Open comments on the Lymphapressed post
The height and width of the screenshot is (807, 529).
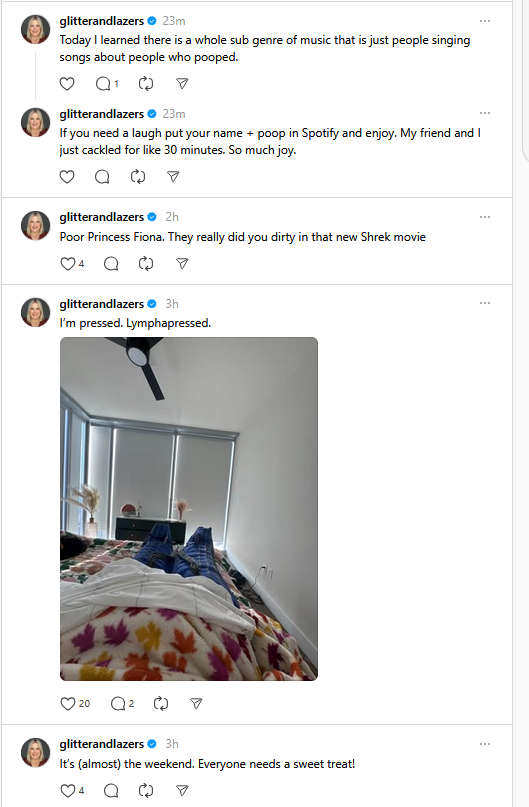(x=122, y=704)
